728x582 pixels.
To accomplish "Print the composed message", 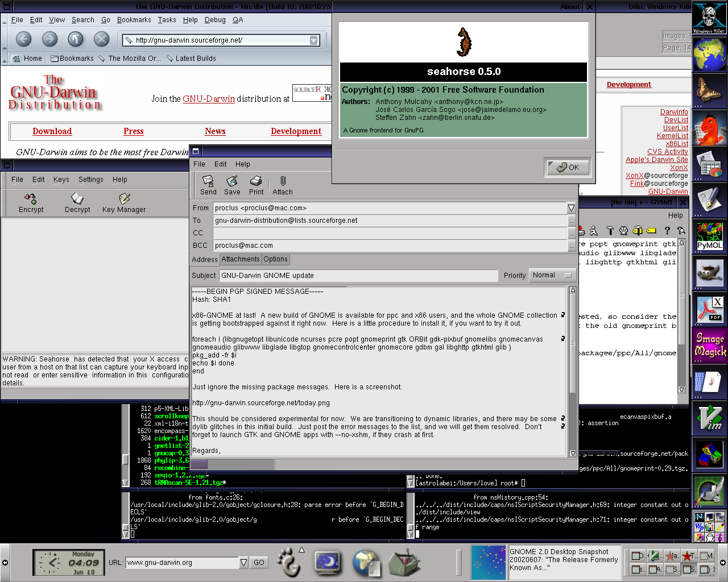I will 256,186.
